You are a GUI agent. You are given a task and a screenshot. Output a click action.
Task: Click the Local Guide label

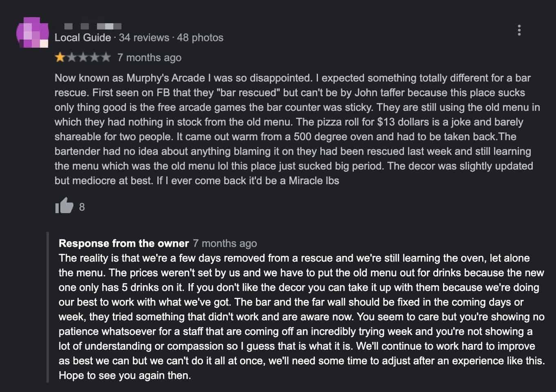point(83,37)
